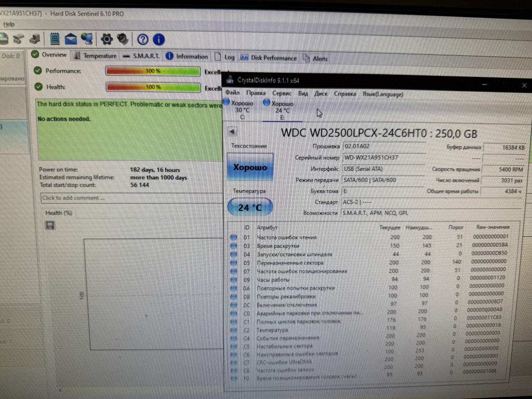Open the Disk Performance tab

269,58
